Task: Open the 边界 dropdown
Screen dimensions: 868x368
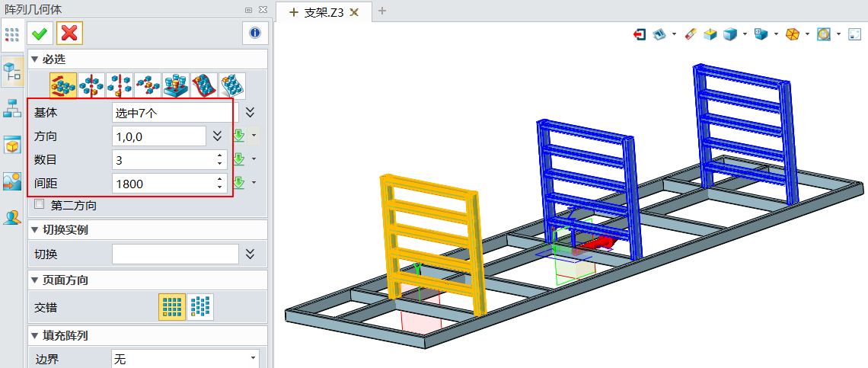Action: 185,359
